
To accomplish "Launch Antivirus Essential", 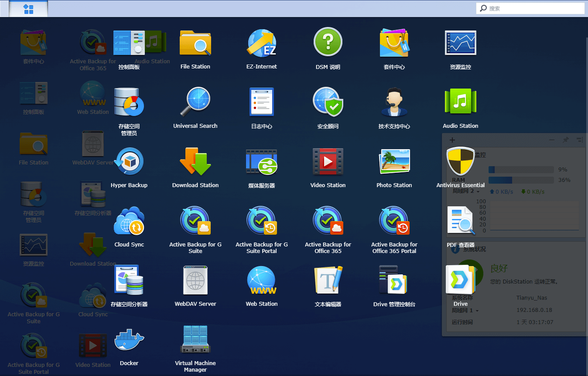I will coord(461,162).
